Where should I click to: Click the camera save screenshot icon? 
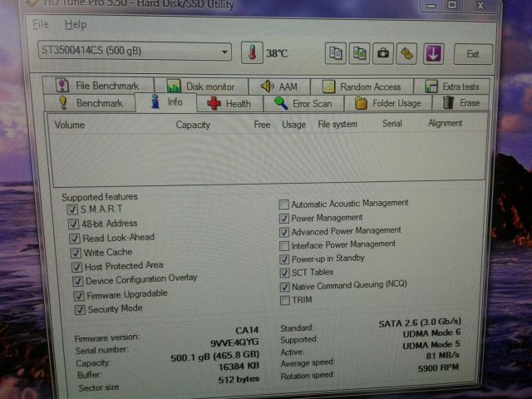(x=383, y=53)
